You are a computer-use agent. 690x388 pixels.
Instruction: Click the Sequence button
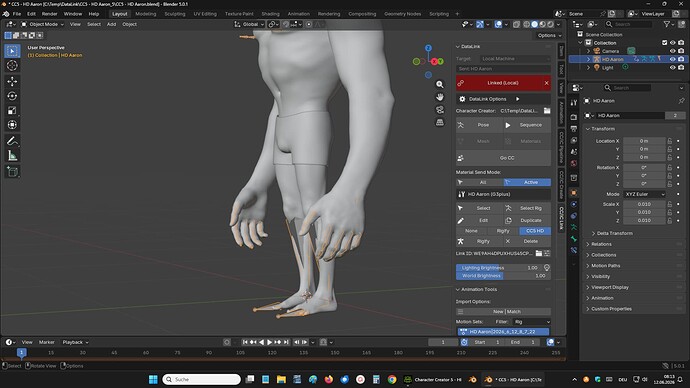point(527,125)
